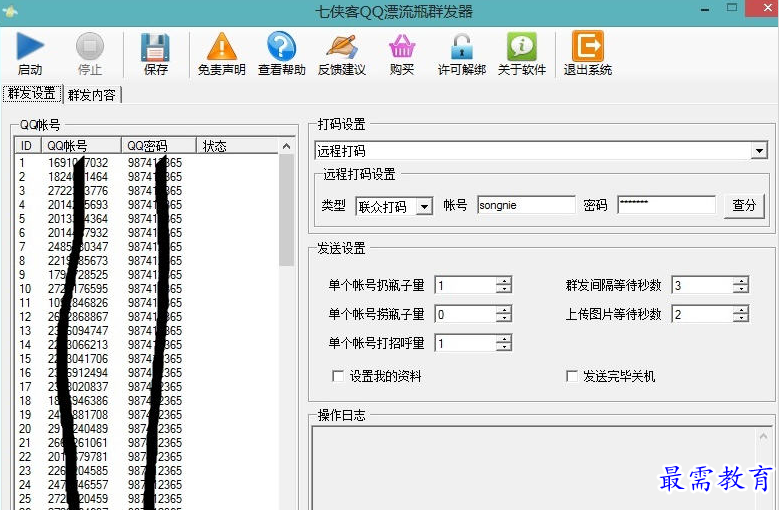781x510 pixels.
Task: Click the 单个帐号捞瓶子里 number field
Action: 466,314
